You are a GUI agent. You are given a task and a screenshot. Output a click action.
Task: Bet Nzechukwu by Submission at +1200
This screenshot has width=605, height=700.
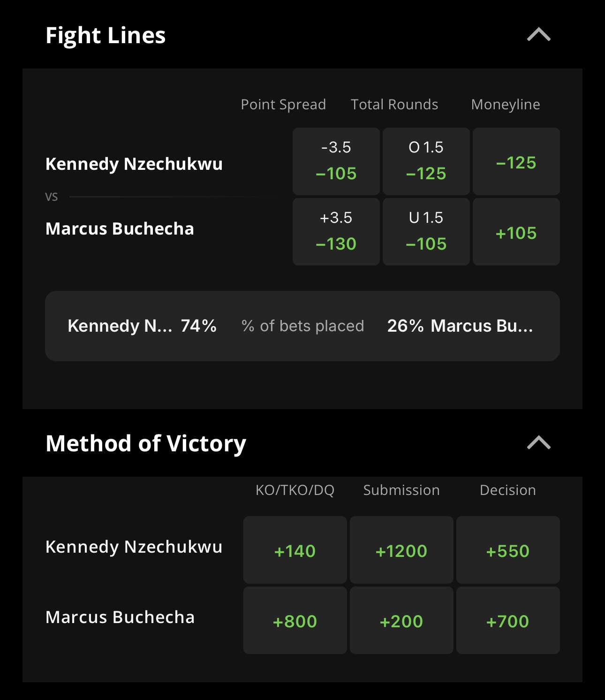[x=401, y=550]
